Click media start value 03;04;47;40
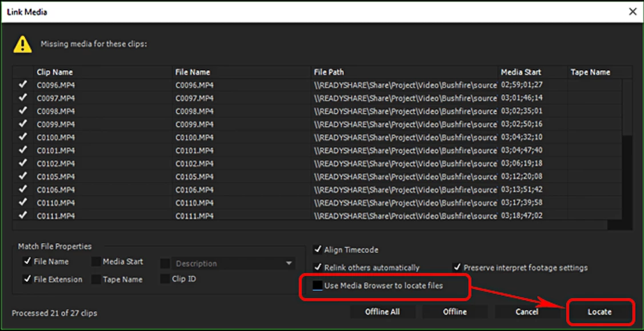This screenshot has height=331, width=644. (522, 151)
